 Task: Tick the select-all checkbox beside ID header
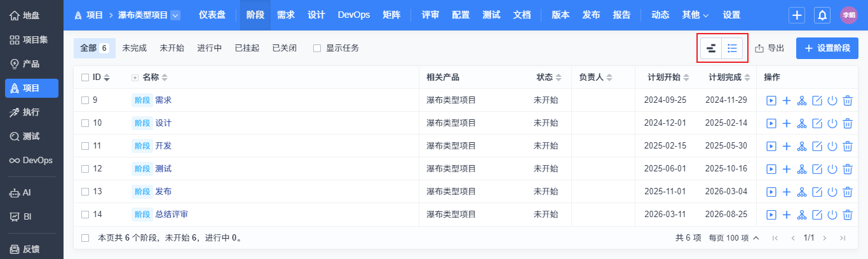tap(85, 77)
